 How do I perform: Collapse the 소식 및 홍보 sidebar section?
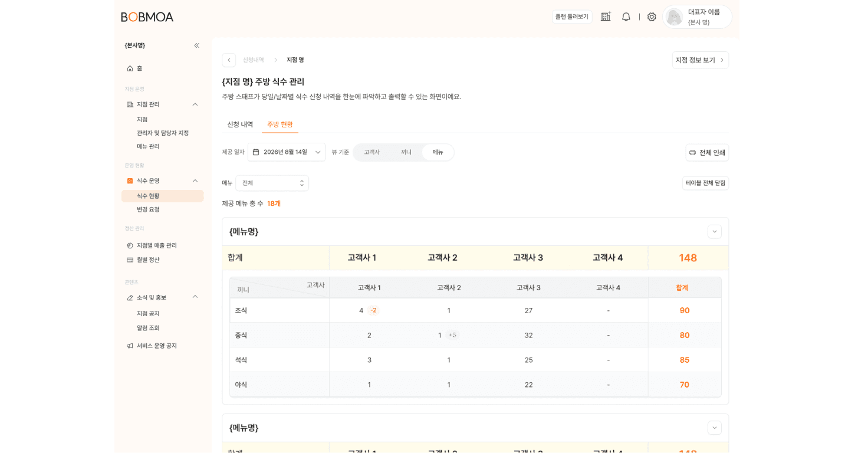(x=195, y=297)
